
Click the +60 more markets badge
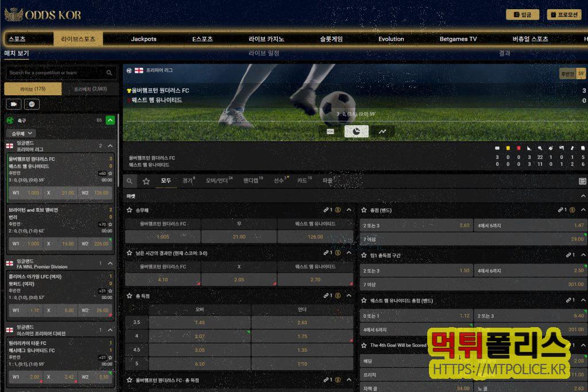pyautogui.click(x=102, y=173)
